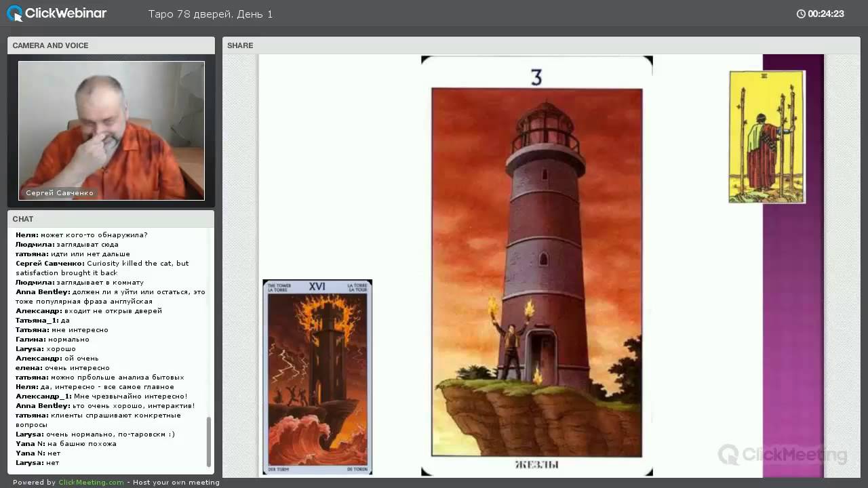Click chat message "Curiosity killed the cat"
Viewport: 868px width, 488px height.
(x=131, y=264)
